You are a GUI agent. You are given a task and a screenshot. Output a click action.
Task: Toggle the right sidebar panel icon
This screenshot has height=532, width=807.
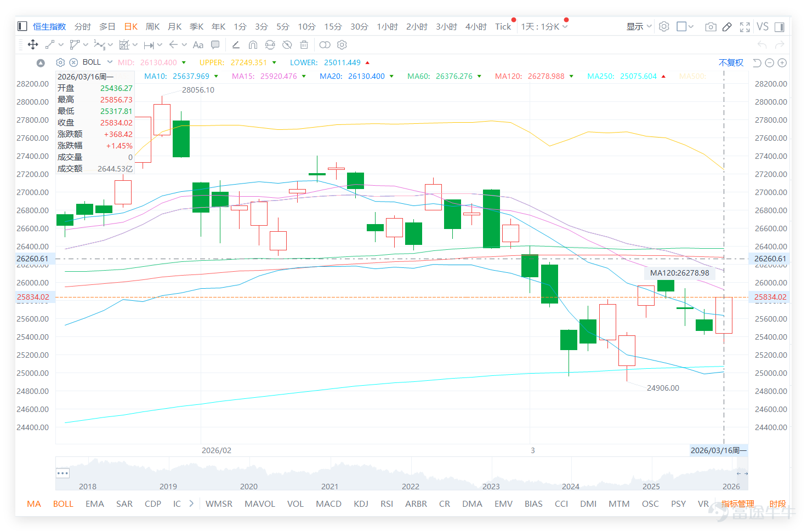[x=779, y=27]
